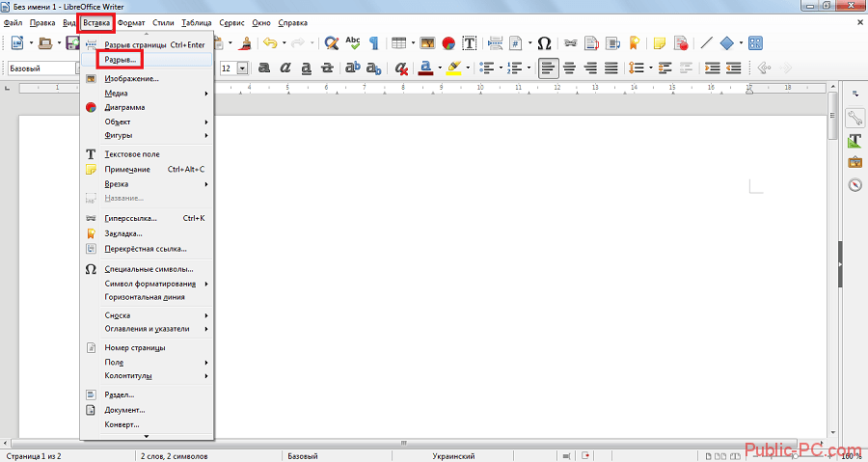This screenshot has width=868, height=462.
Task: Insert chart using toolbar pie icon
Action: pyautogui.click(x=448, y=43)
